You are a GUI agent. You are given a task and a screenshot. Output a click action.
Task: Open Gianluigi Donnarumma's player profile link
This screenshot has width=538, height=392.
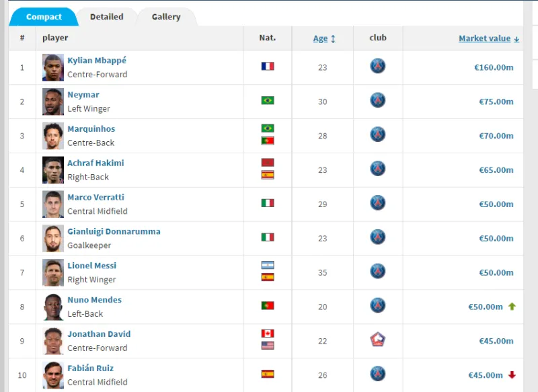(x=114, y=231)
